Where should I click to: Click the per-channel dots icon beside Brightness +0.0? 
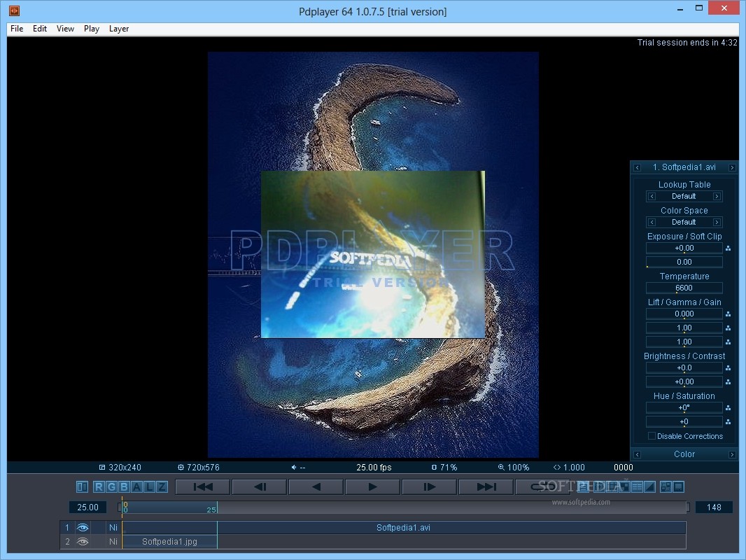coord(728,367)
